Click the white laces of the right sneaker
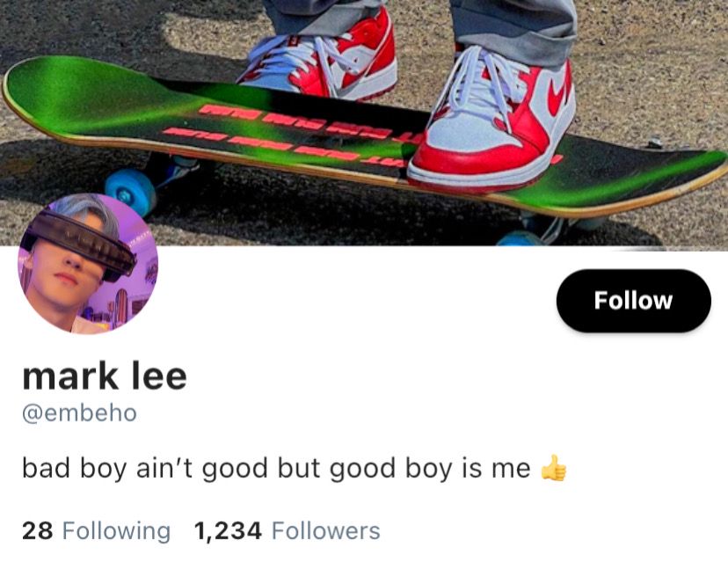Image resolution: width=728 pixels, height=584 pixels. (x=483, y=84)
